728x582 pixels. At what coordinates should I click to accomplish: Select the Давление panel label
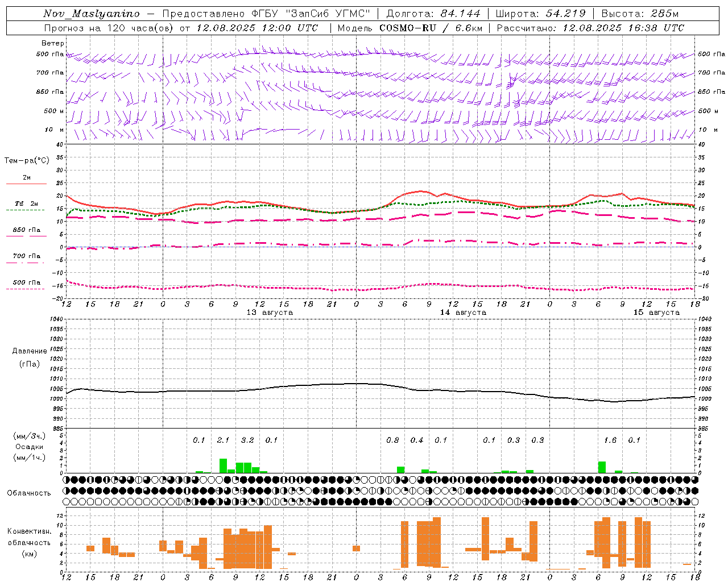click(x=30, y=351)
